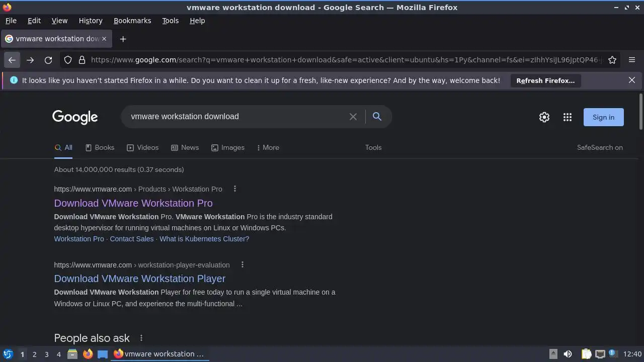
Task: Switch to the Books results tab
Action: 100,147
